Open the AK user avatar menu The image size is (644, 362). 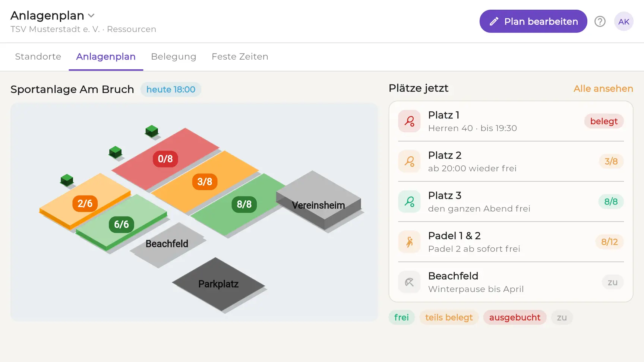pos(624,22)
